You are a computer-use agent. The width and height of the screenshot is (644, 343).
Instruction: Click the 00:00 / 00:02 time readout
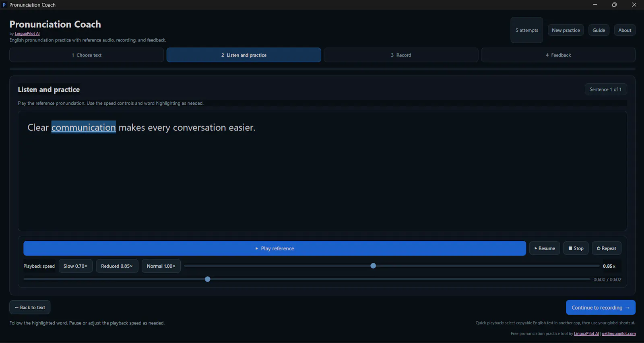[x=607, y=279]
